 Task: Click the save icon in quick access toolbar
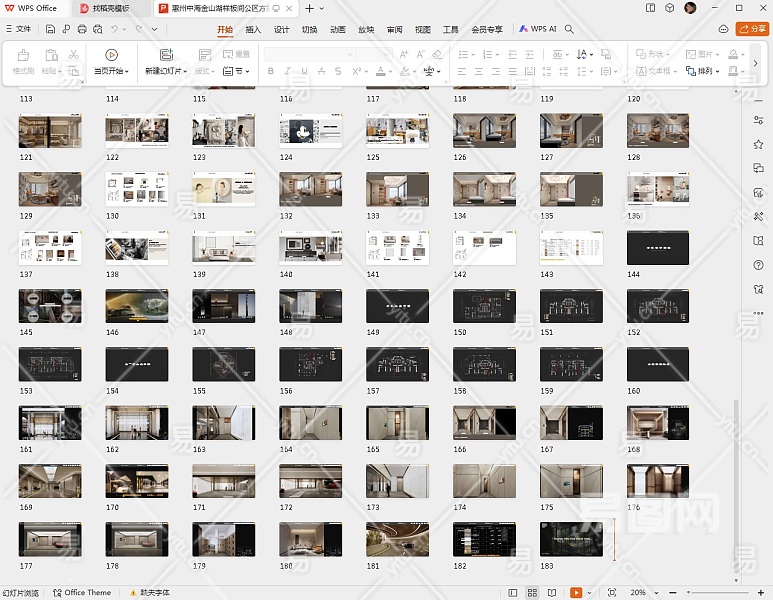51,29
